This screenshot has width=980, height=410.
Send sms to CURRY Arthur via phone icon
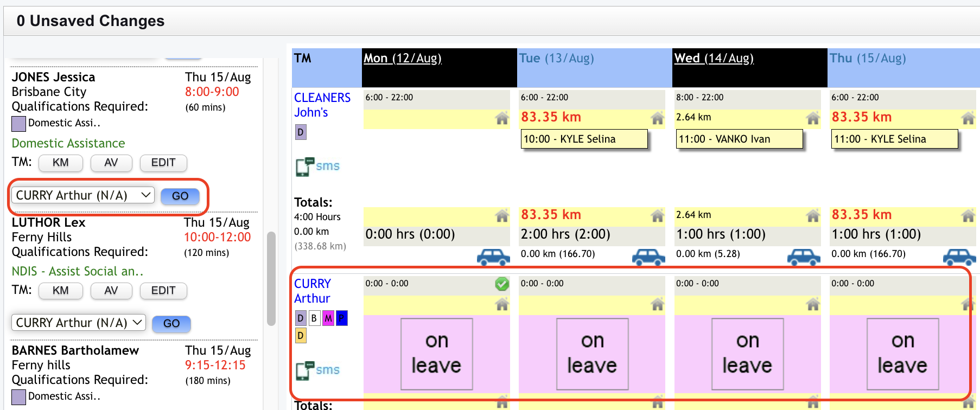click(x=317, y=370)
